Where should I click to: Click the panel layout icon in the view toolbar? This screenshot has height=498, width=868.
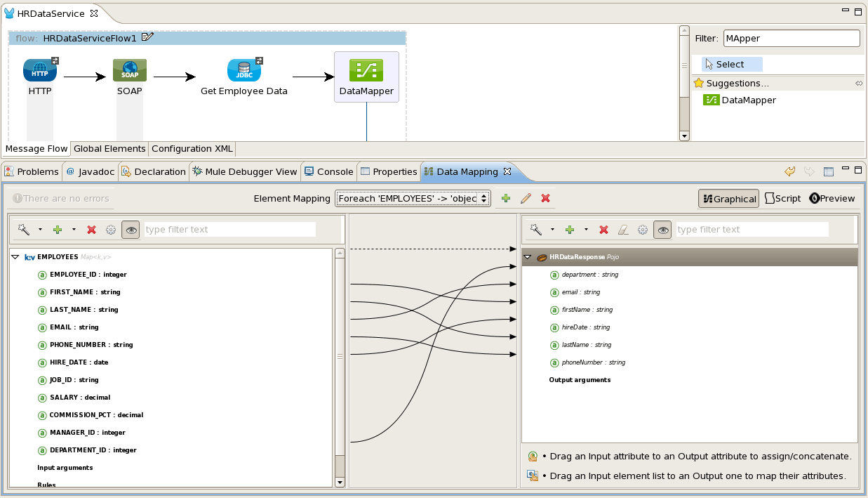click(x=828, y=171)
